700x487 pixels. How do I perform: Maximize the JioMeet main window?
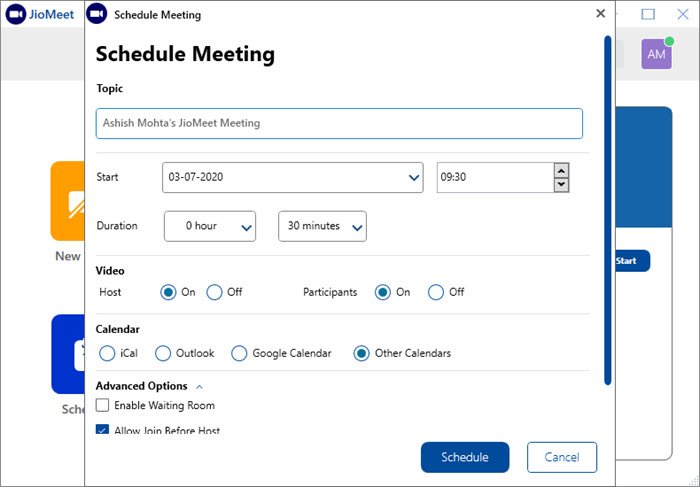pyautogui.click(x=648, y=14)
